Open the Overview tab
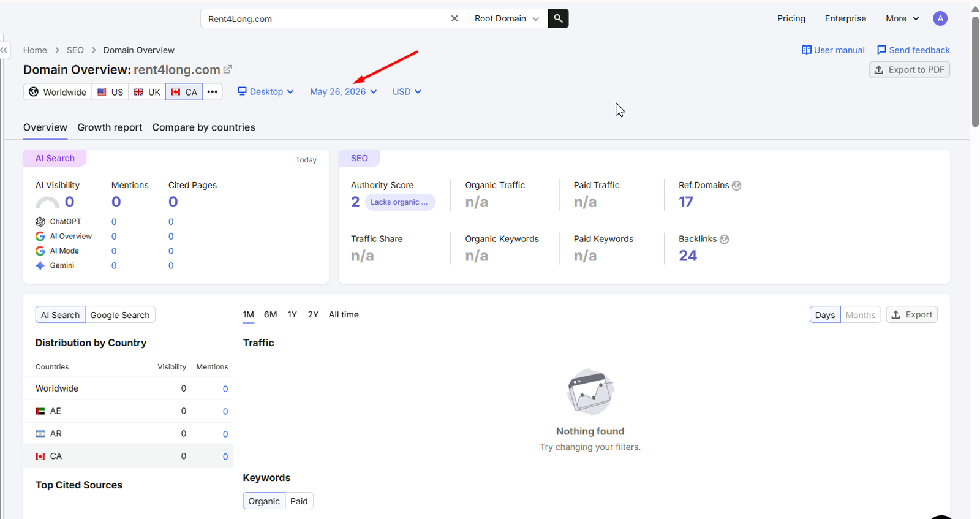The width and height of the screenshot is (980, 519). 45,127
